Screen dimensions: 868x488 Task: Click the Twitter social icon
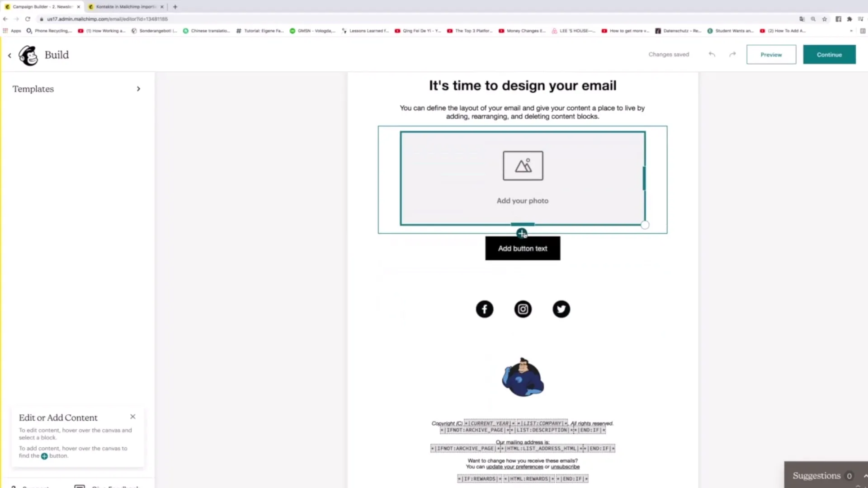click(561, 309)
